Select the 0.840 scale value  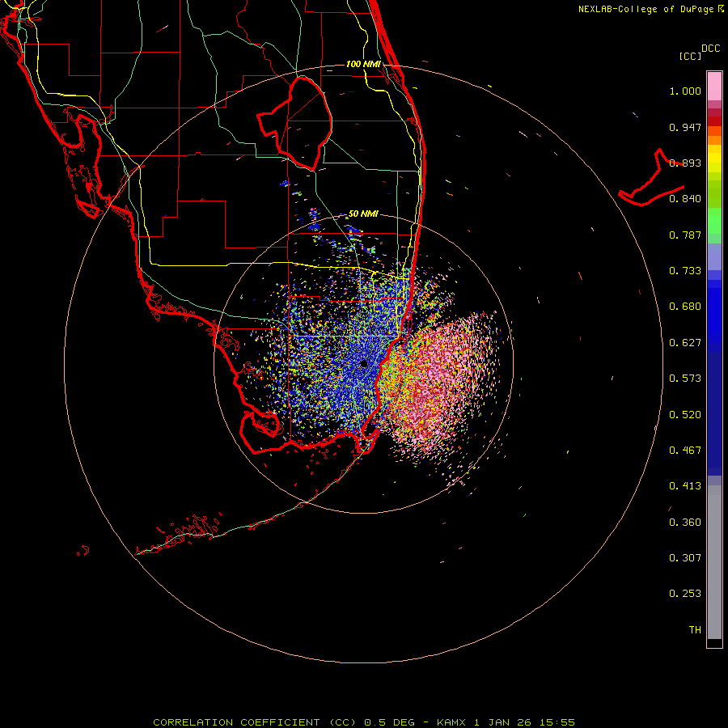(x=685, y=199)
